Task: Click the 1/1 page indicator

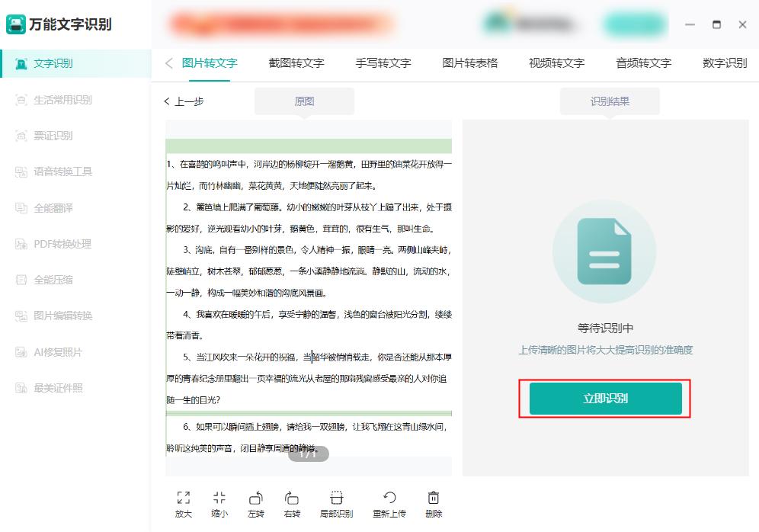Action: coord(309,453)
